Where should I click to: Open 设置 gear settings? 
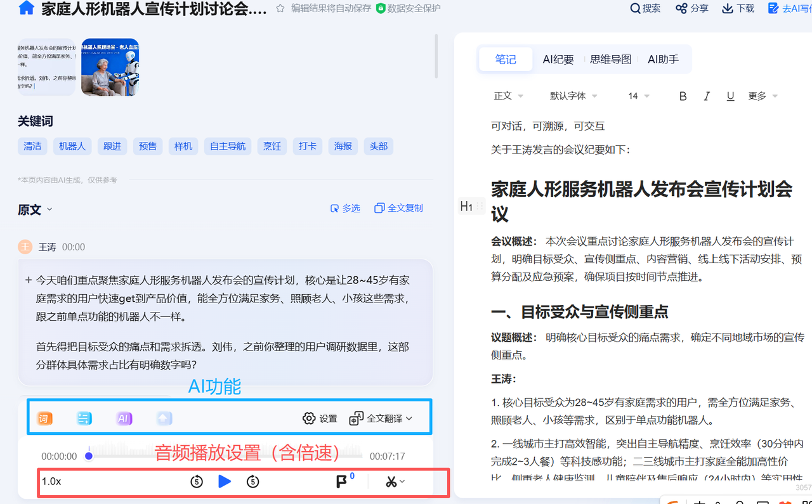tap(320, 418)
